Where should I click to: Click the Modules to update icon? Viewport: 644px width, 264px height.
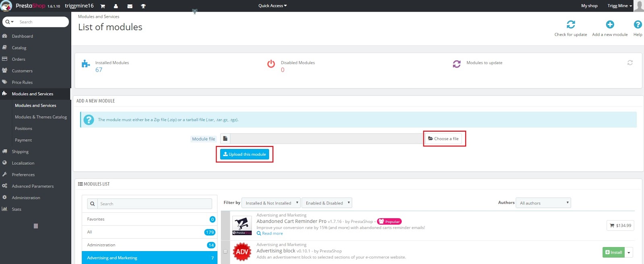(x=456, y=64)
